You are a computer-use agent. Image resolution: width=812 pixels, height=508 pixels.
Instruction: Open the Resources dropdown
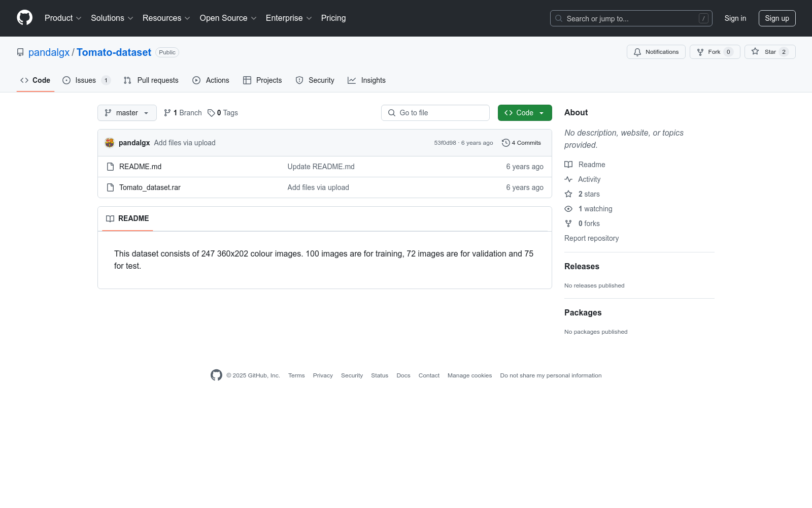tap(166, 18)
